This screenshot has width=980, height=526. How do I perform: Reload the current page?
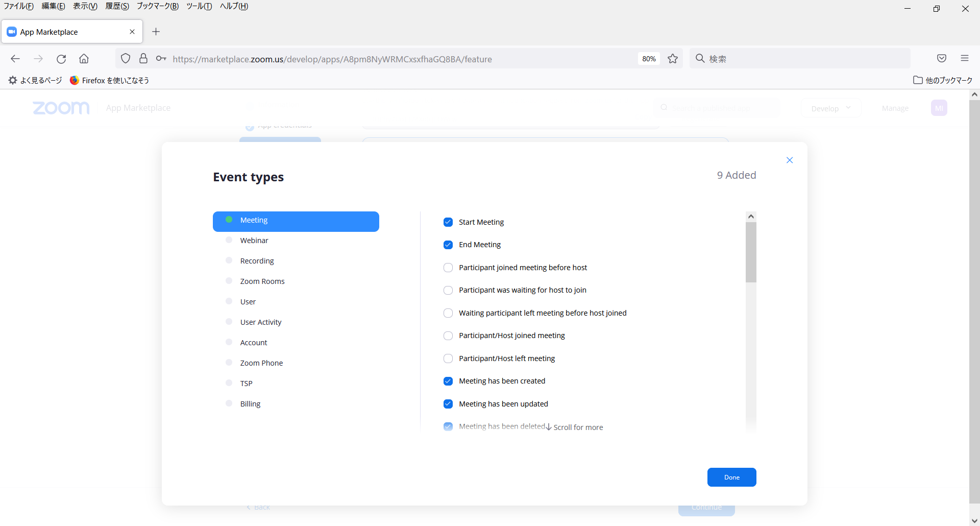[61, 59]
